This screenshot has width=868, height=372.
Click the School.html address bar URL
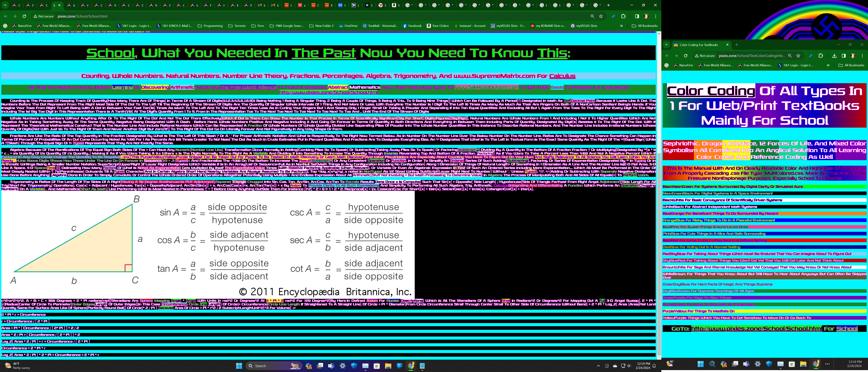pos(82,16)
